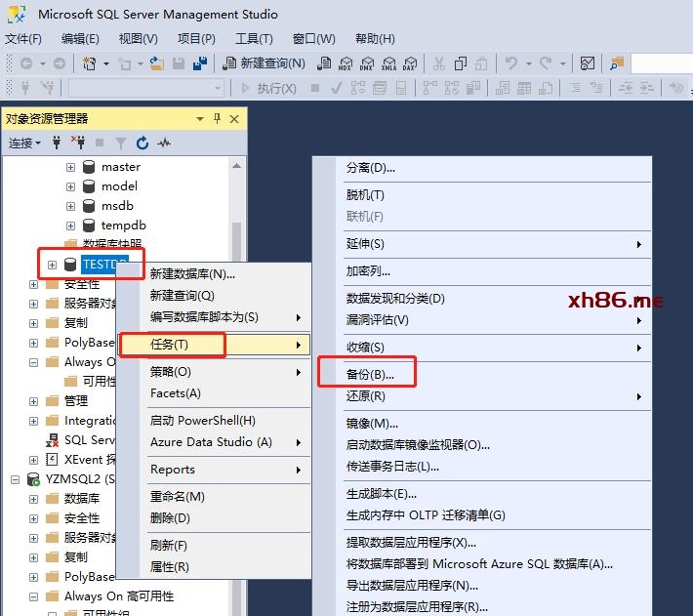693x616 pixels.
Task: Open the 连接 (Connect) dropdown
Action: click(24, 144)
